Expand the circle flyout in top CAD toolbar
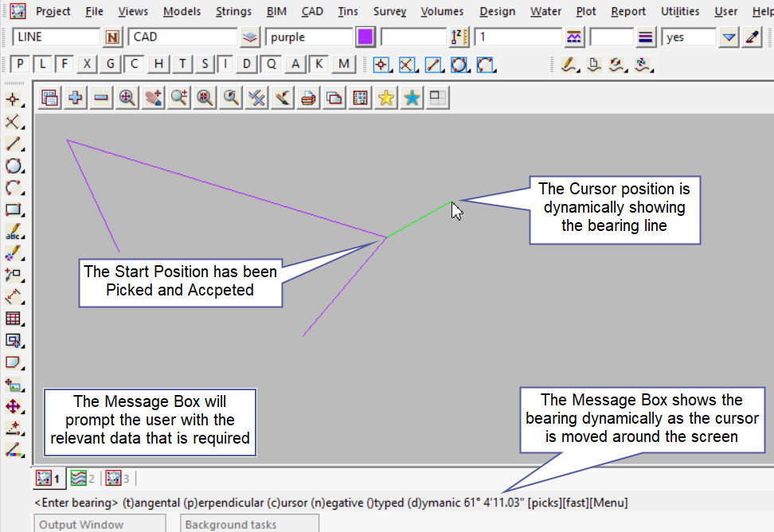The image size is (774, 532). coord(468,71)
